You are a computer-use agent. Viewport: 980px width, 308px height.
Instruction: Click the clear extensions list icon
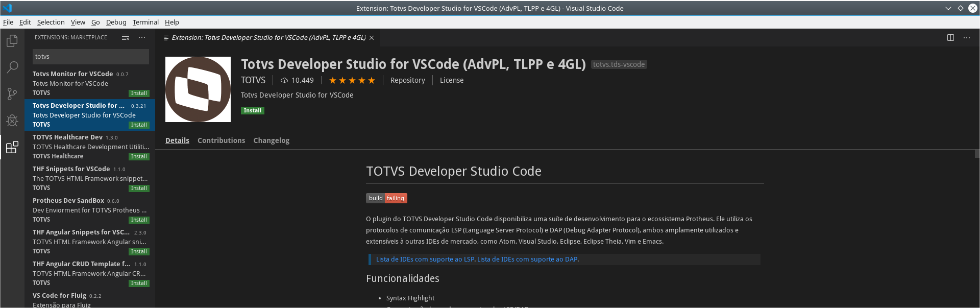(126, 37)
